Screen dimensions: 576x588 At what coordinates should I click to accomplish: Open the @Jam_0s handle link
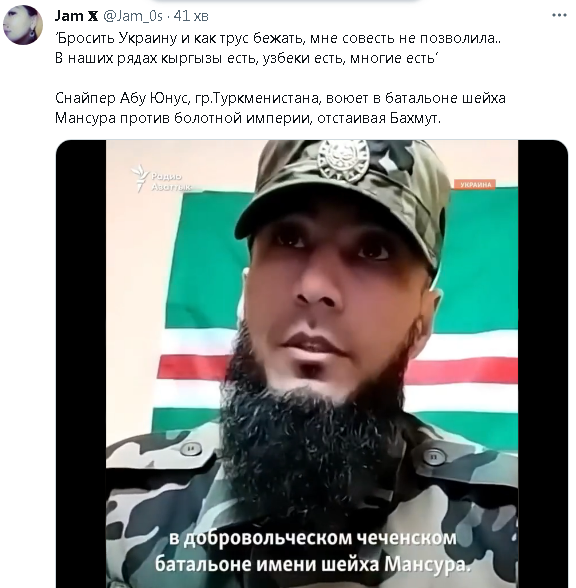tap(132, 16)
